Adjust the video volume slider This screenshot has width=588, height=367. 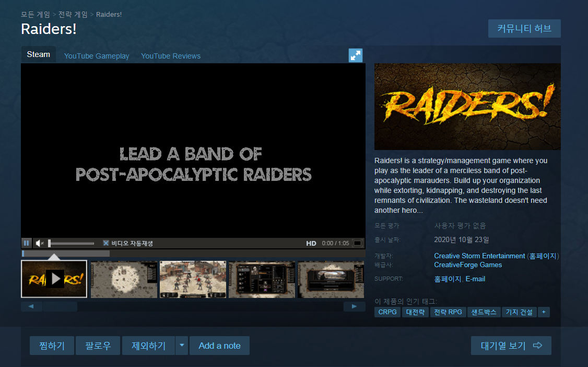tap(71, 243)
